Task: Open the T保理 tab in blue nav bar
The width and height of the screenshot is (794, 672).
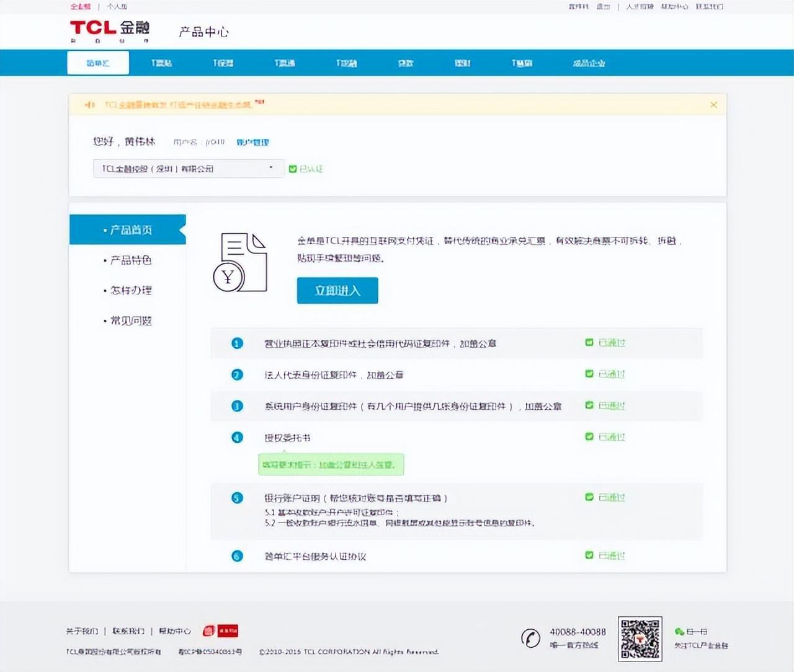Action: (223, 63)
